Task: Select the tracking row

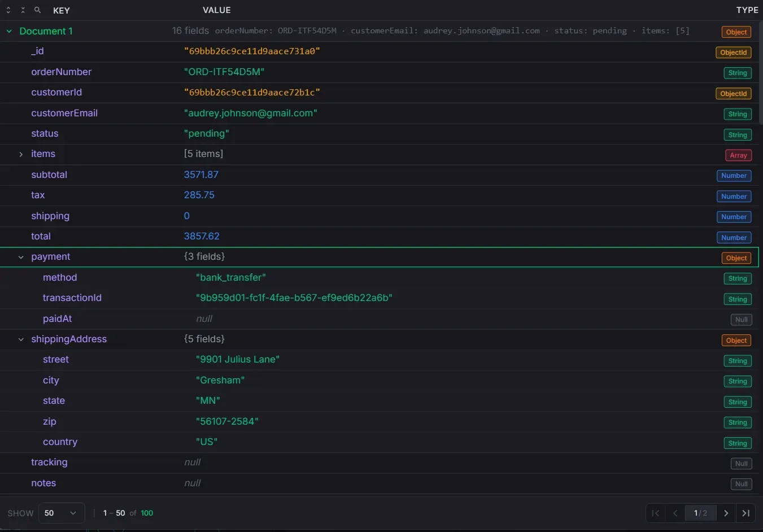Action: pyautogui.click(x=49, y=462)
